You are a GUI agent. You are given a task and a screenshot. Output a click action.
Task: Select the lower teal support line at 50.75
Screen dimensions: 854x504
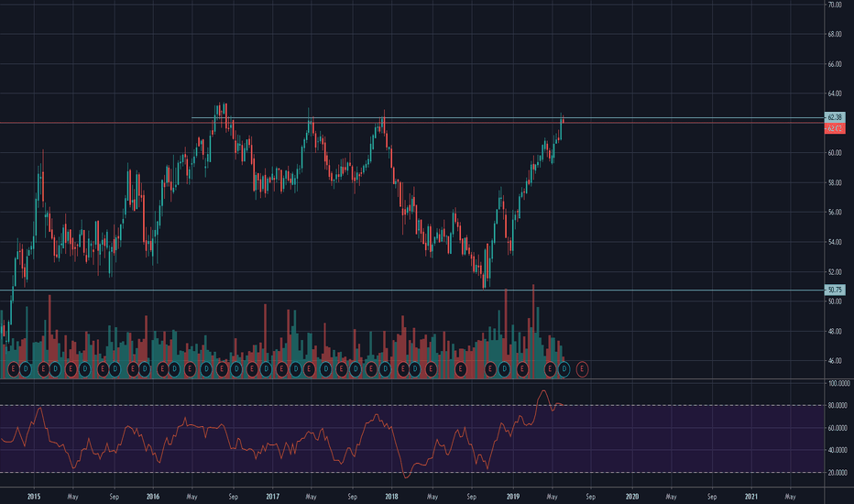coord(411,290)
